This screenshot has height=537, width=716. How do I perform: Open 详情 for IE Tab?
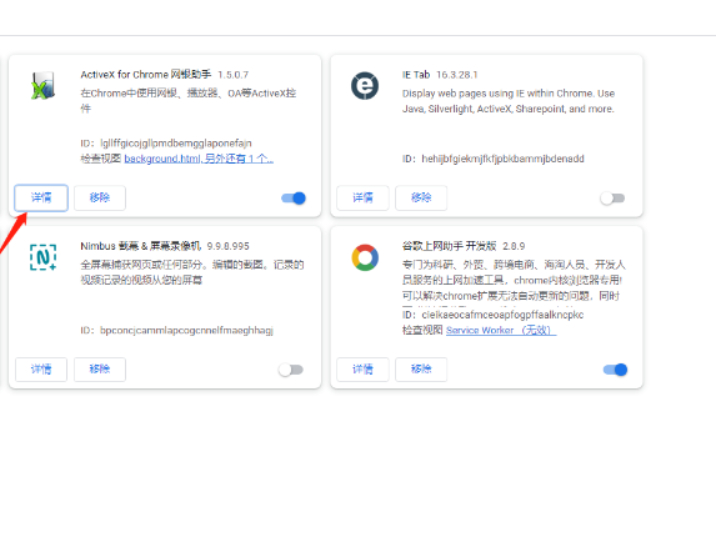363,198
